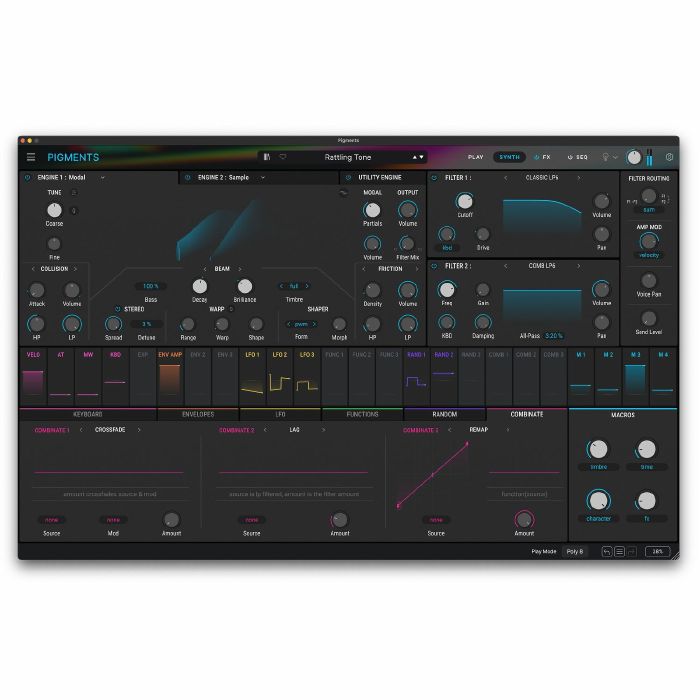Click the redo arrow icon in status bar
700x700 pixels.
(631, 552)
